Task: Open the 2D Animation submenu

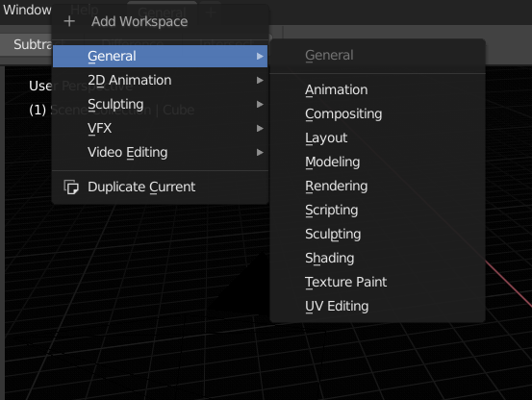Action: (x=160, y=81)
